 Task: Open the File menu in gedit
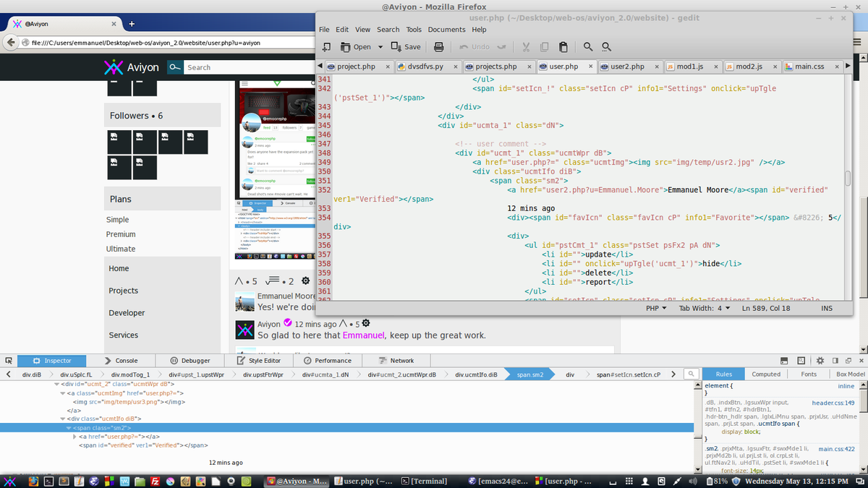point(324,30)
